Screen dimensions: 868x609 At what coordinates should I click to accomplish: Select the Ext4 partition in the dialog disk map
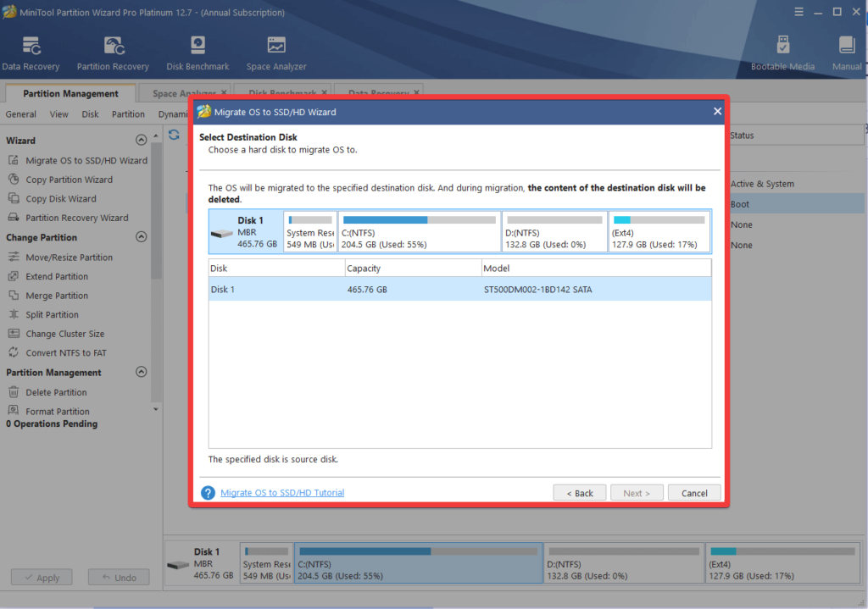(x=659, y=231)
